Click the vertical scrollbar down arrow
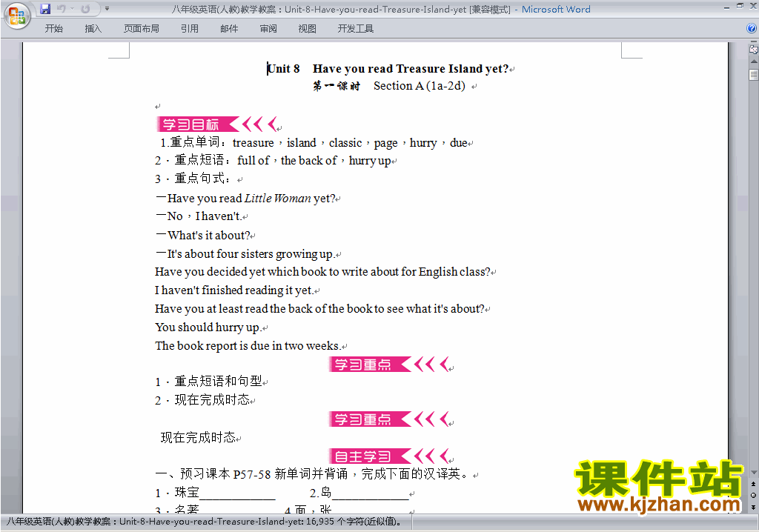Image resolution: width=759 pixels, height=532 pixels. [x=754, y=473]
